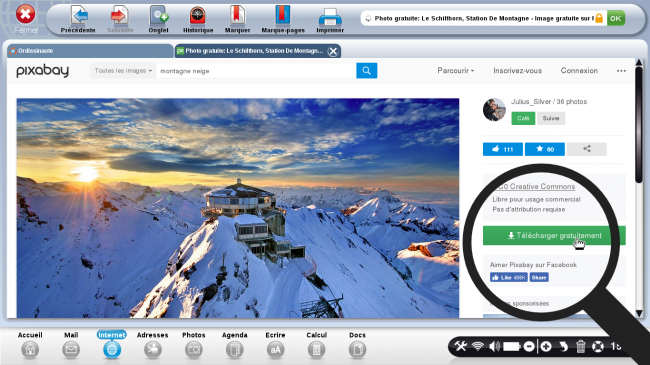Open the three-dots more options menu

pyautogui.click(x=621, y=71)
